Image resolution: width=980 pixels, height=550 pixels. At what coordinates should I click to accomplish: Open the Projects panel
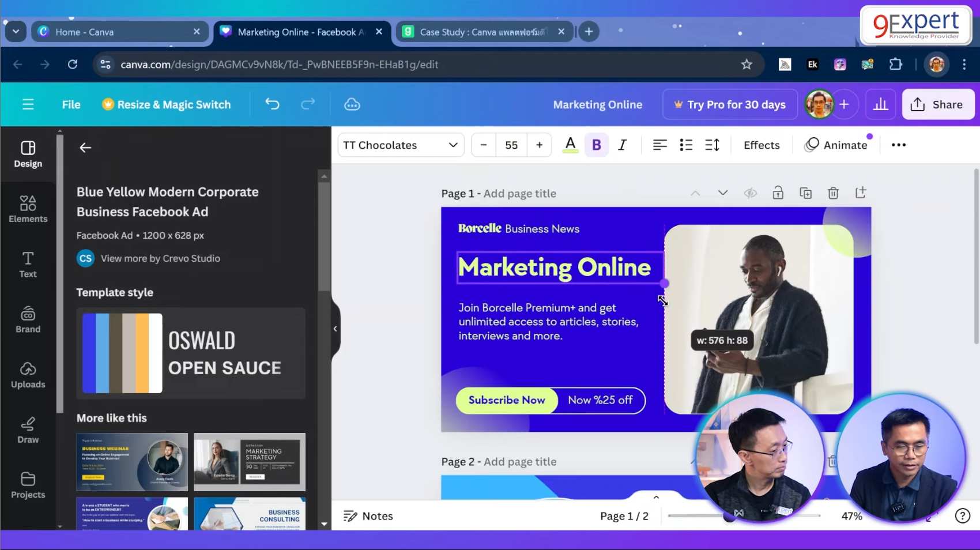(27, 484)
